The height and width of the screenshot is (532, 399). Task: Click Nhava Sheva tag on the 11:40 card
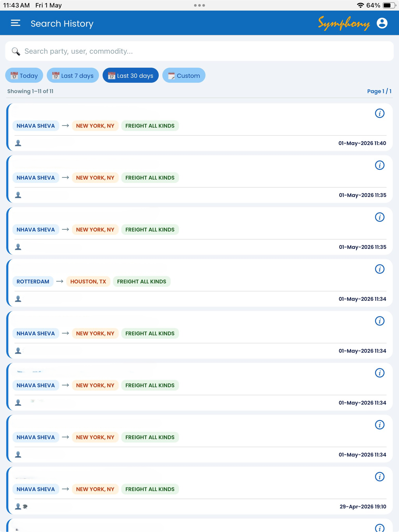(x=36, y=126)
